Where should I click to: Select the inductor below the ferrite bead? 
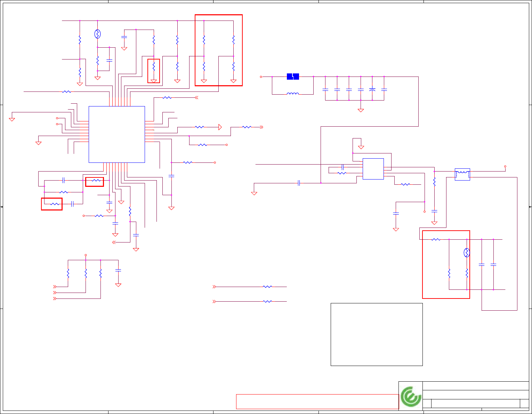[x=293, y=94]
